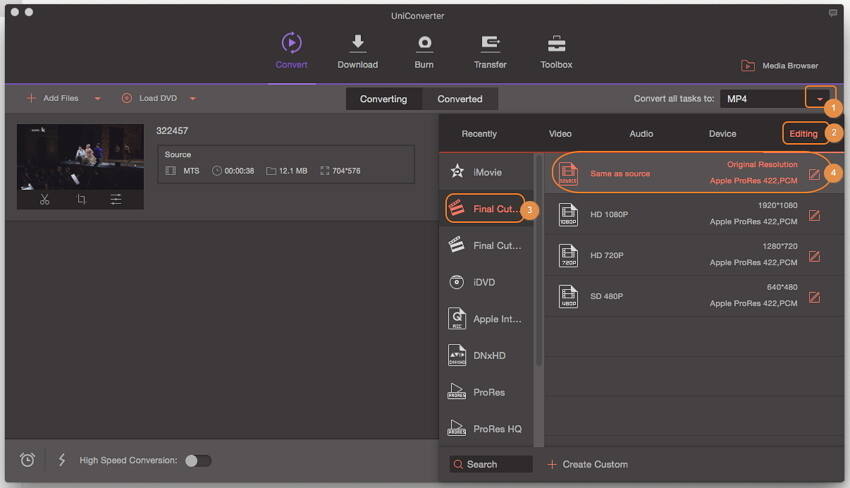
Task: Click Create Custom preset button
Action: click(x=588, y=465)
